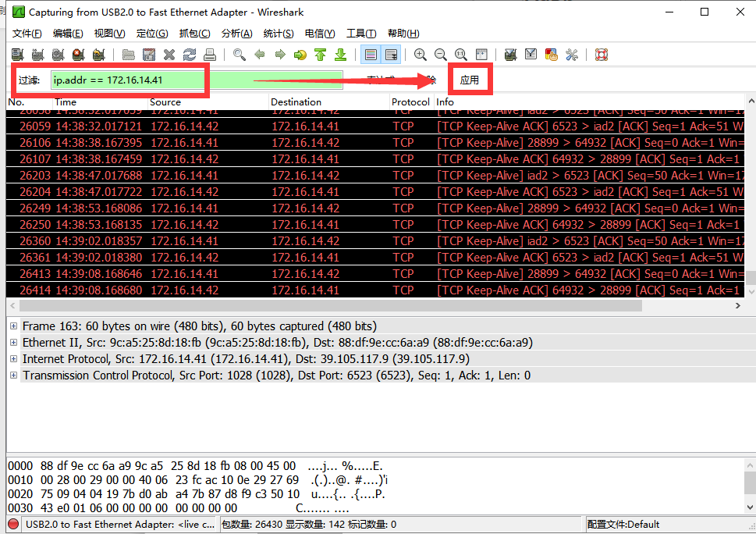Click packet list scroll-right arrow

(x=738, y=306)
